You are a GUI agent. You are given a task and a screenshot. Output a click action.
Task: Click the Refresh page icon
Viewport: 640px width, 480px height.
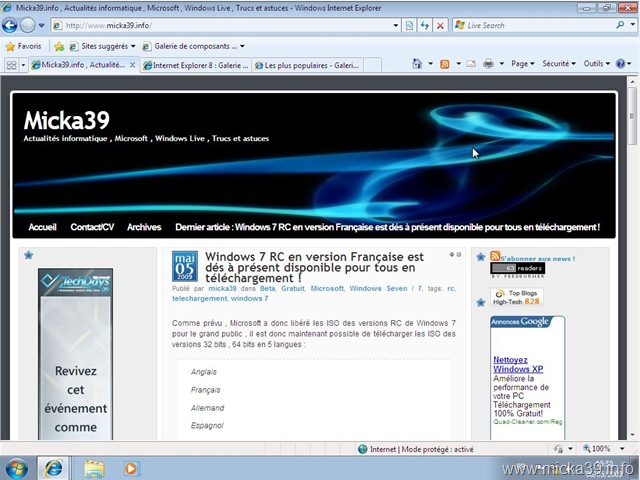pyautogui.click(x=424, y=25)
